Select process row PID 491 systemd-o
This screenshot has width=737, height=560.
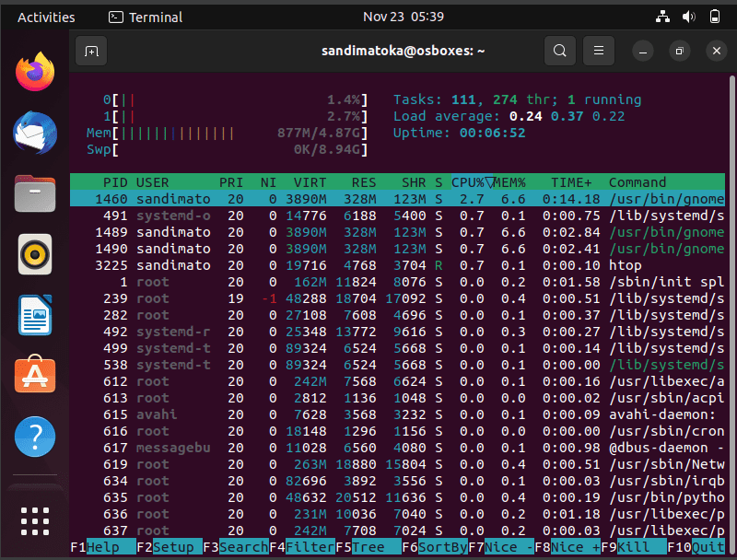coord(397,216)
